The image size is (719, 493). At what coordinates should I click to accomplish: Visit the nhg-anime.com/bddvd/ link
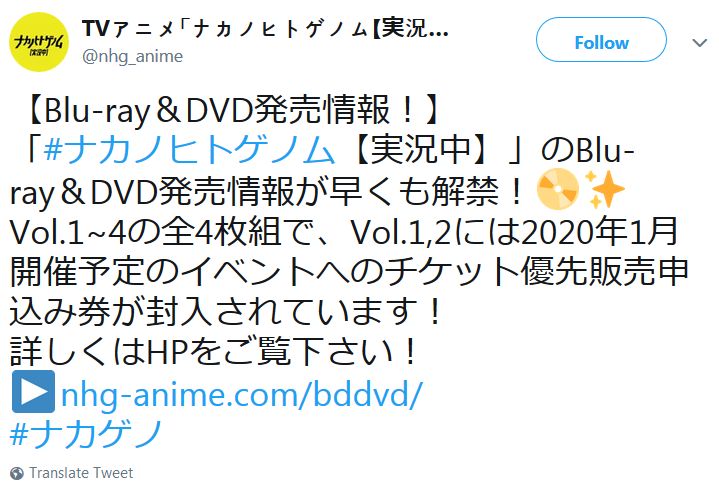click(x=241, y=393)
